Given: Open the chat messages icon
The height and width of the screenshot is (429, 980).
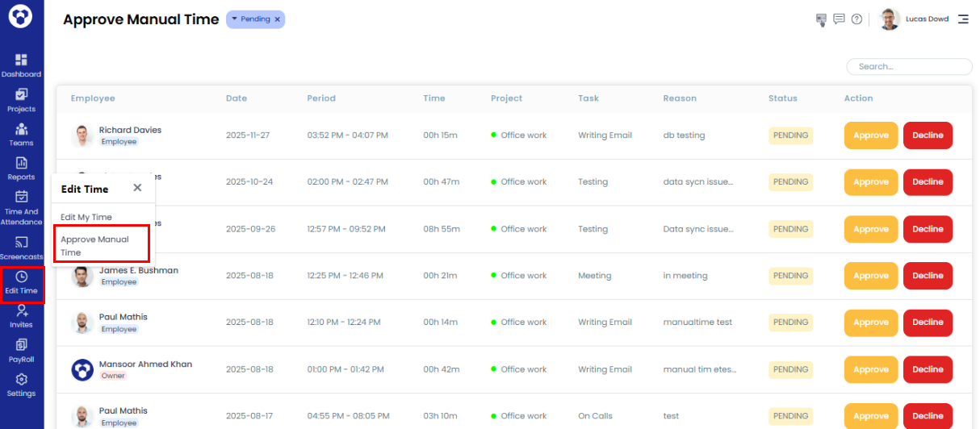Looking at the screenshot, I should click(840, 19).
